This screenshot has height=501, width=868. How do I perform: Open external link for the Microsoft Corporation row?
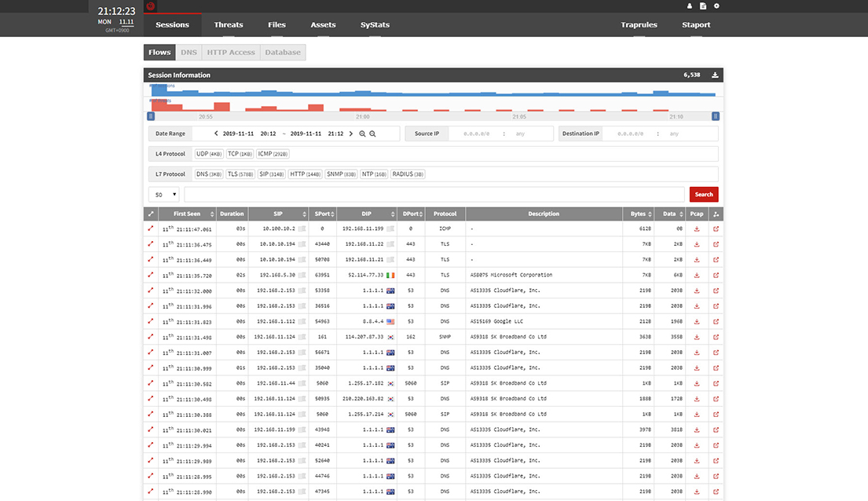[x=716, y=275]
